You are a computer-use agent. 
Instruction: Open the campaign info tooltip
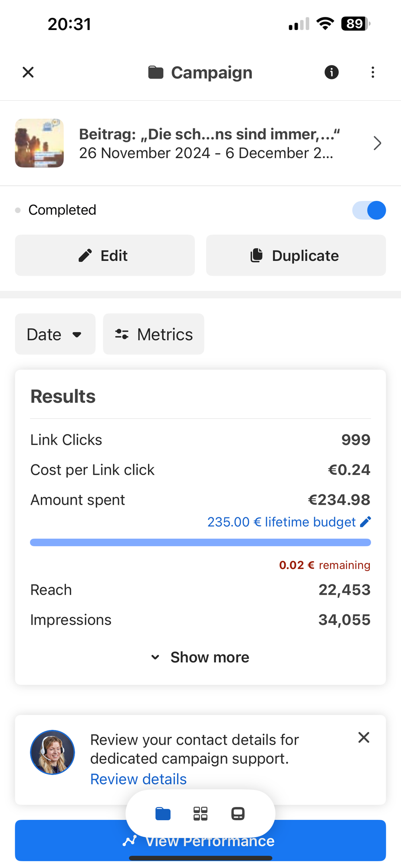click(x=331, y=72)
